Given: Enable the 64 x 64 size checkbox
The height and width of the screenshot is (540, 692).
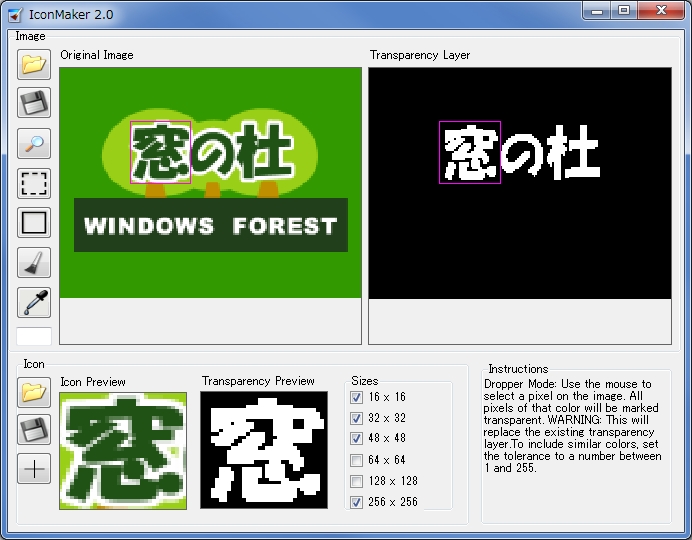Looking at the screenshot, I should click(x=356, y=460).
